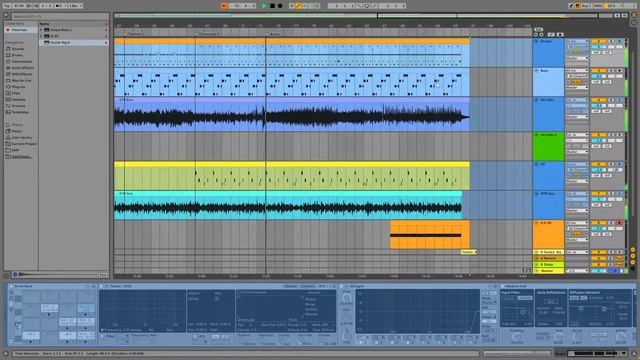Toggle the Punch-In switch
Viewport: 640px width, 360px height.
pos(359,6)
